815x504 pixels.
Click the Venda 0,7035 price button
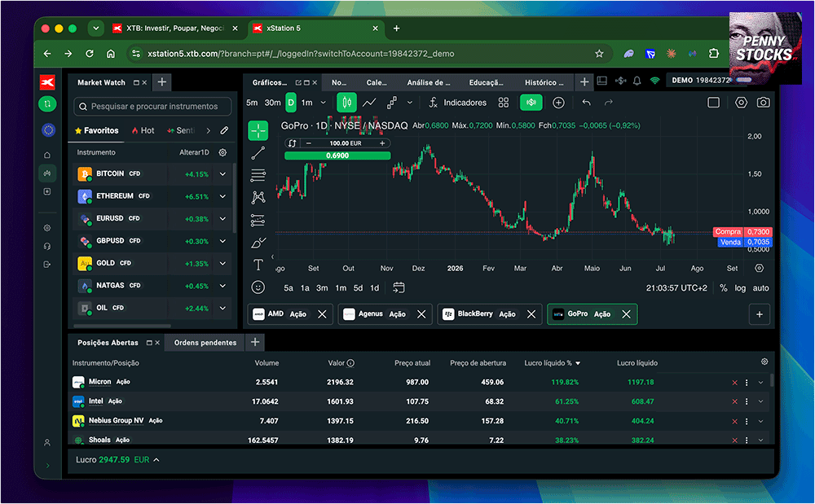(x=745, y=242)
